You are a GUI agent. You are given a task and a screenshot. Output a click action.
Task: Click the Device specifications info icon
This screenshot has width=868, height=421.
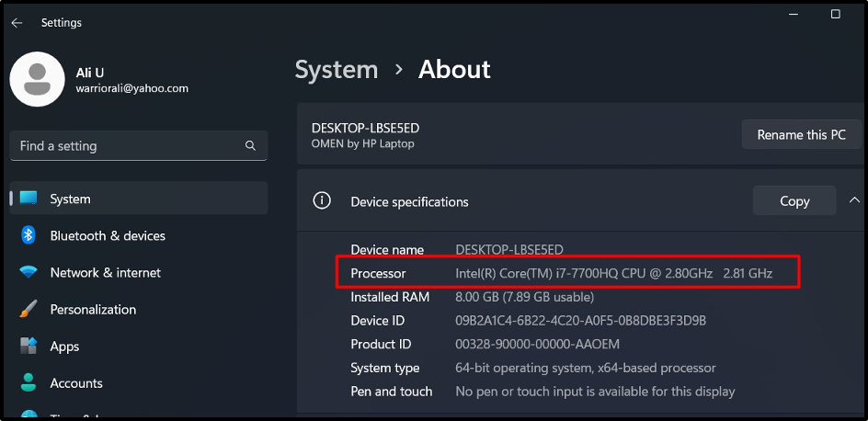[322, 201]
